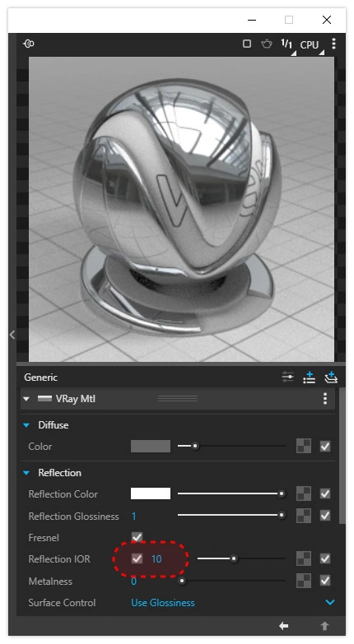Toggle the Diffuse Color texture enable checkbox

(x=325, y=446)
